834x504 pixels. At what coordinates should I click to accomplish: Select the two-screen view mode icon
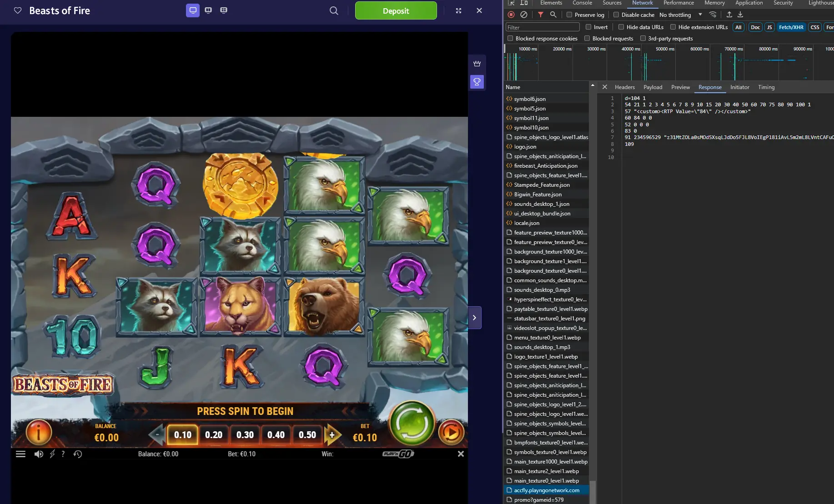pos(208,10)
